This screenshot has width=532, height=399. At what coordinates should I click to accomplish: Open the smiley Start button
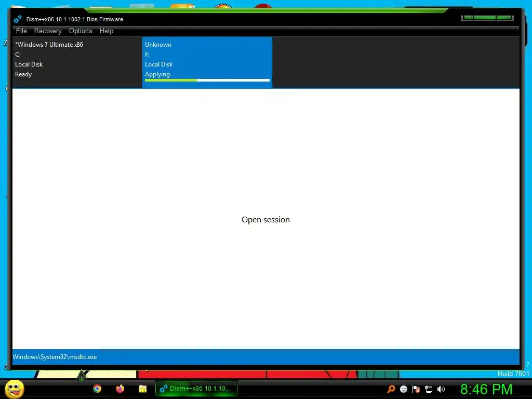(x=14, y=389)
